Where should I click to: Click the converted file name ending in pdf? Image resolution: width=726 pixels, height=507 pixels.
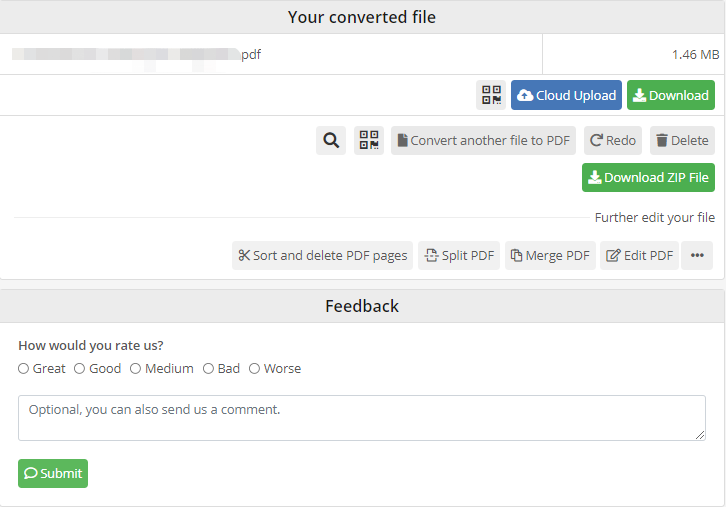[x=137, y=55]
